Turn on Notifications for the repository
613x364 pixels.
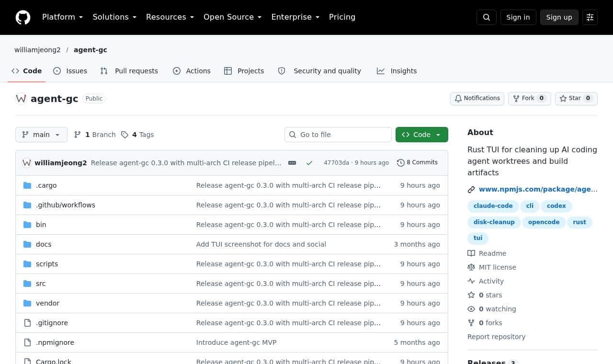pos(477,98)
